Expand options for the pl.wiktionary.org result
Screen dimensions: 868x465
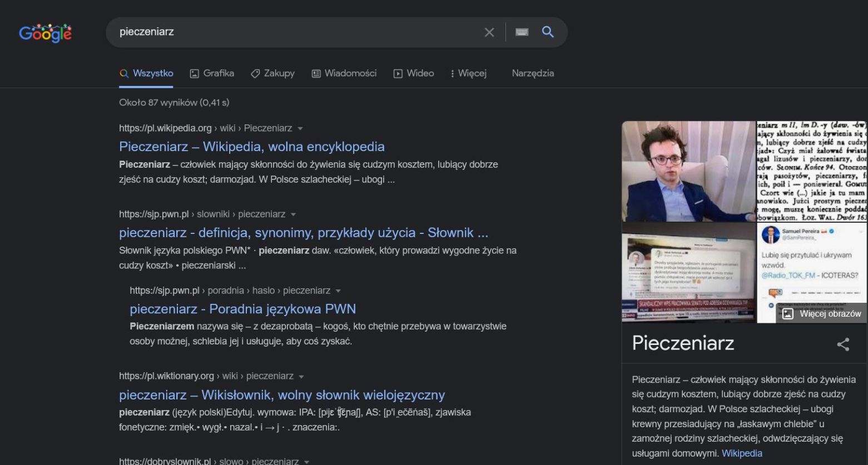(300, 376)
